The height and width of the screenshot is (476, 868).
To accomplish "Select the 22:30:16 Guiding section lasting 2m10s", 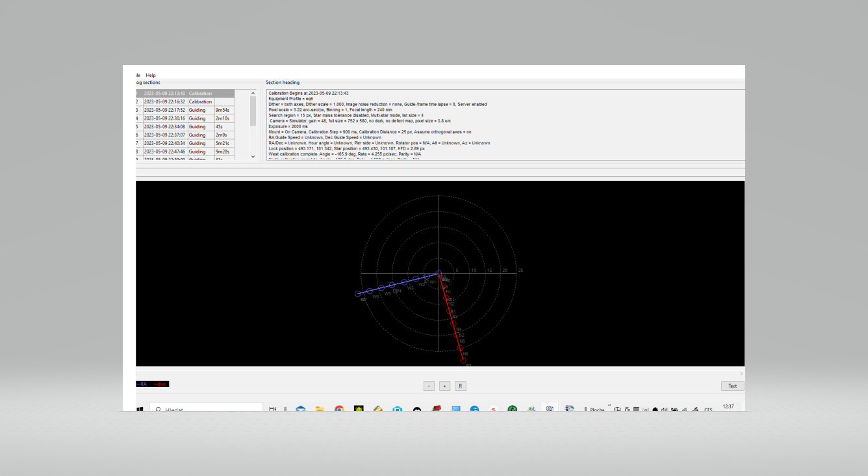I will (185, 118).
